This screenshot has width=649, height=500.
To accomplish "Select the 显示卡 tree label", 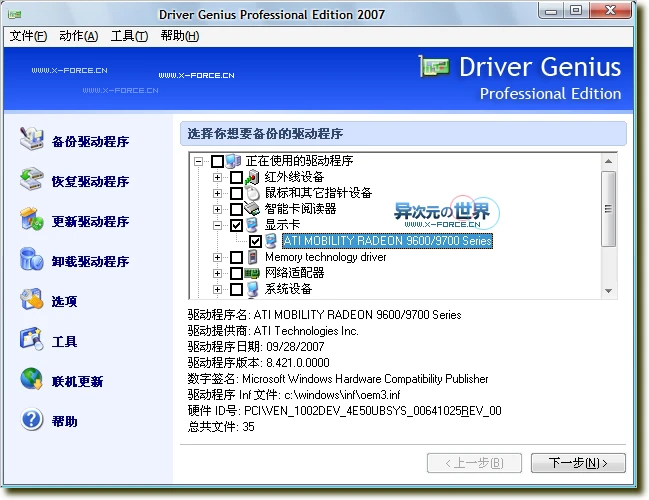I will [x=282, y=225].
